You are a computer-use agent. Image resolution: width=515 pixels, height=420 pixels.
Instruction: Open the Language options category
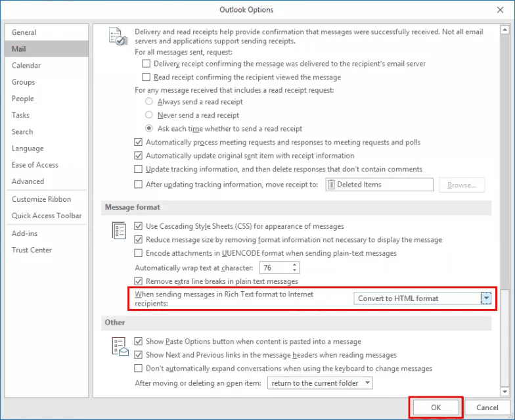(47, 149)
